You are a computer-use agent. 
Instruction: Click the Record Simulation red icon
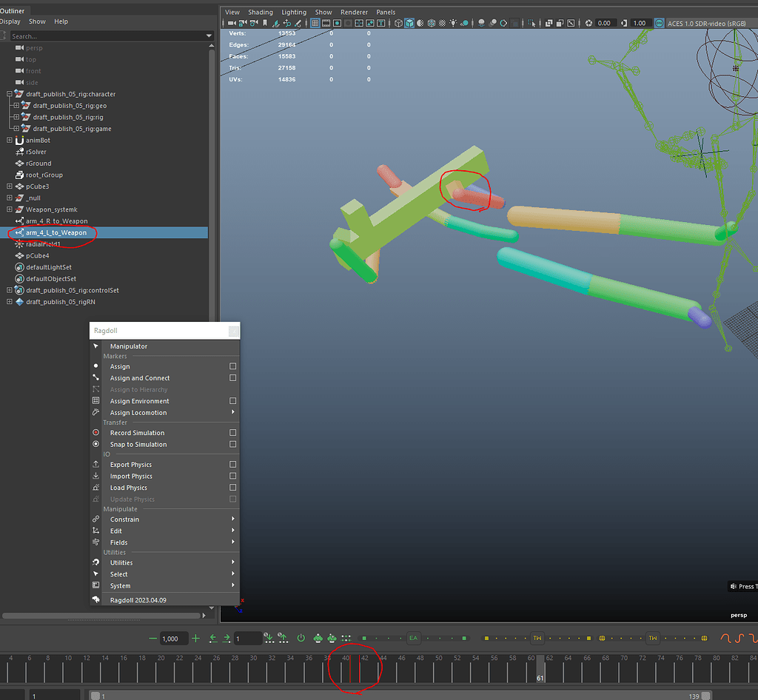(x=95, y=433)
